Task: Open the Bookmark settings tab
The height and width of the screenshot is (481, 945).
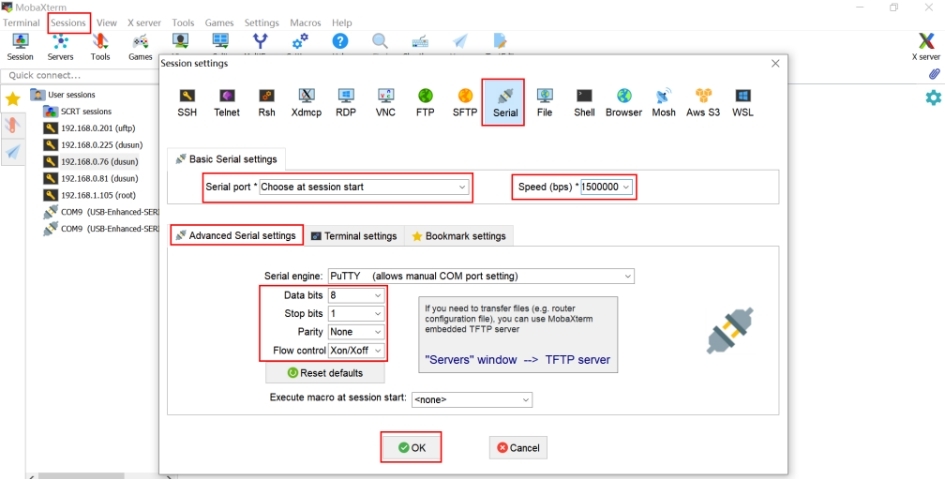Action: point(459,236)
